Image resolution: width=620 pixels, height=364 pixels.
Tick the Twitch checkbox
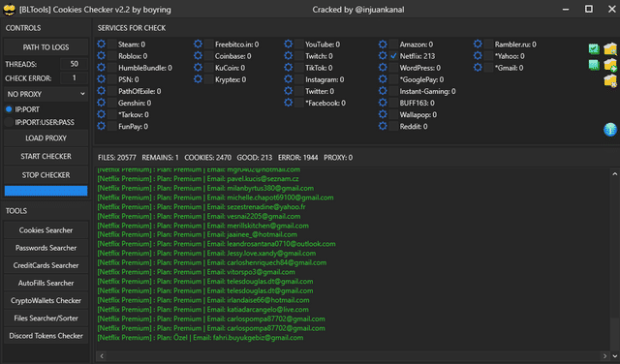[x=299, y=56]
